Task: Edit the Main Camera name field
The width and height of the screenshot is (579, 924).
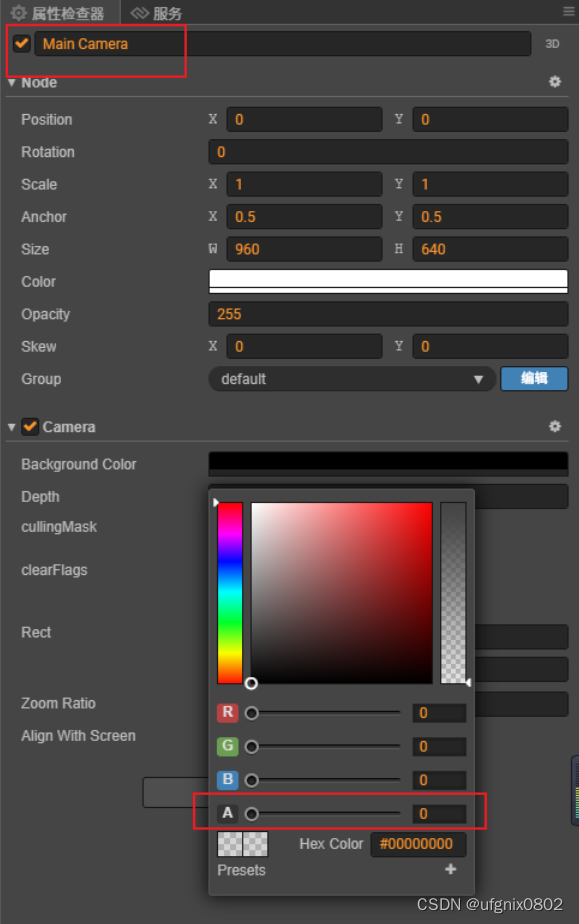Action: (x=283, y=44)
